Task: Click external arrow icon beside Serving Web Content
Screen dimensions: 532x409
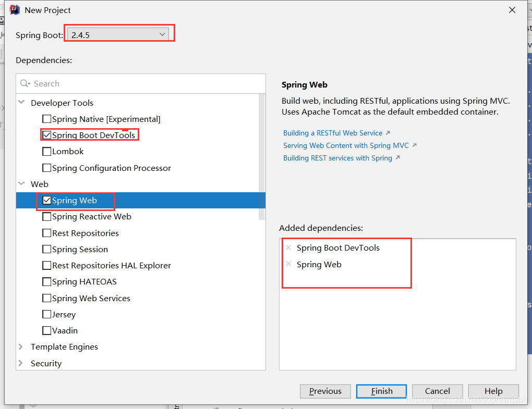Action: [x=415, y=145]
